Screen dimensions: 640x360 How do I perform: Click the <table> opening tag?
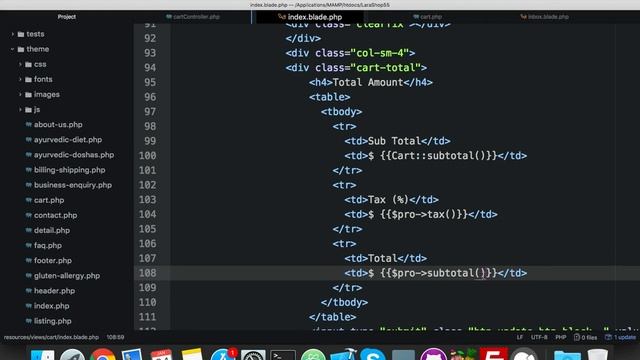tap(329, 97)
